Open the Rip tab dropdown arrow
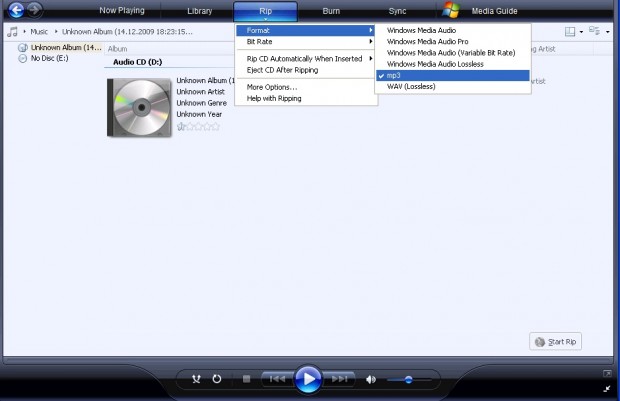The width and height of the screenshot is (620, 401). tap(265, 19)
